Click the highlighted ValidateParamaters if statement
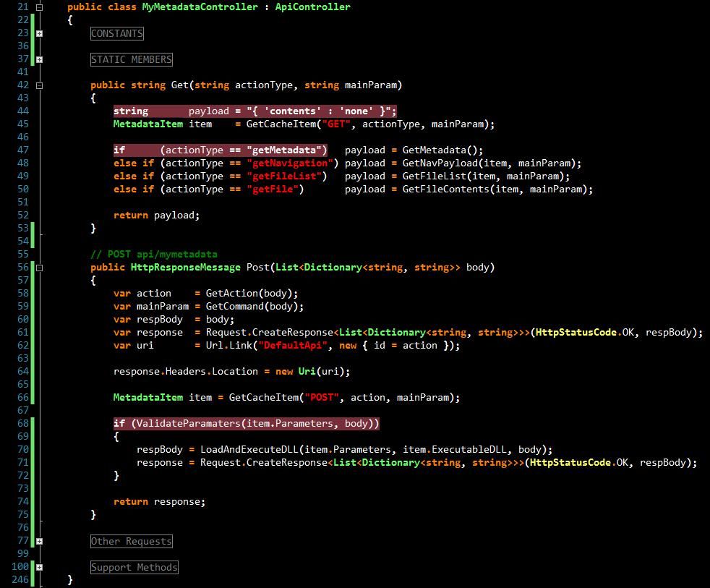 tap(247, 424)
